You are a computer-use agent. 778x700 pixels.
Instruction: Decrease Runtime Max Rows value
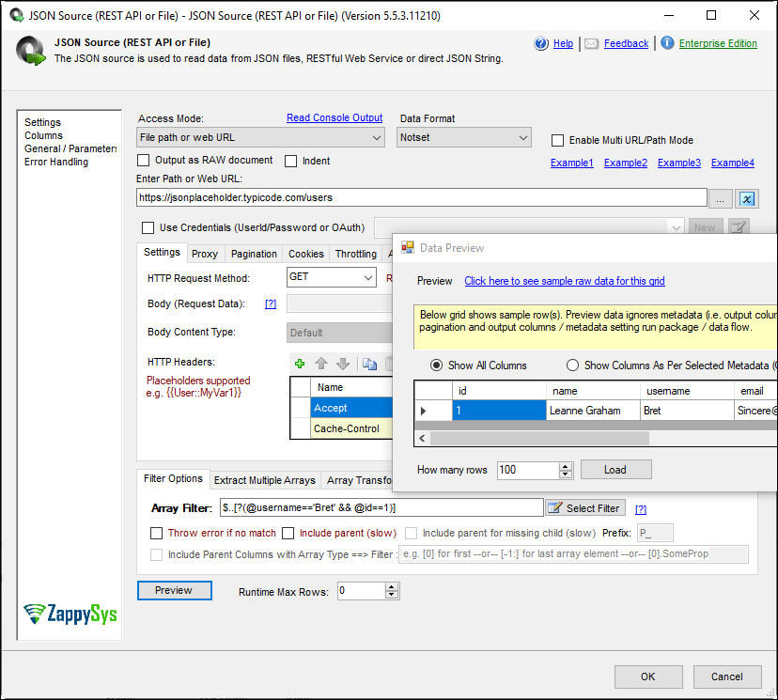point(392,595)
